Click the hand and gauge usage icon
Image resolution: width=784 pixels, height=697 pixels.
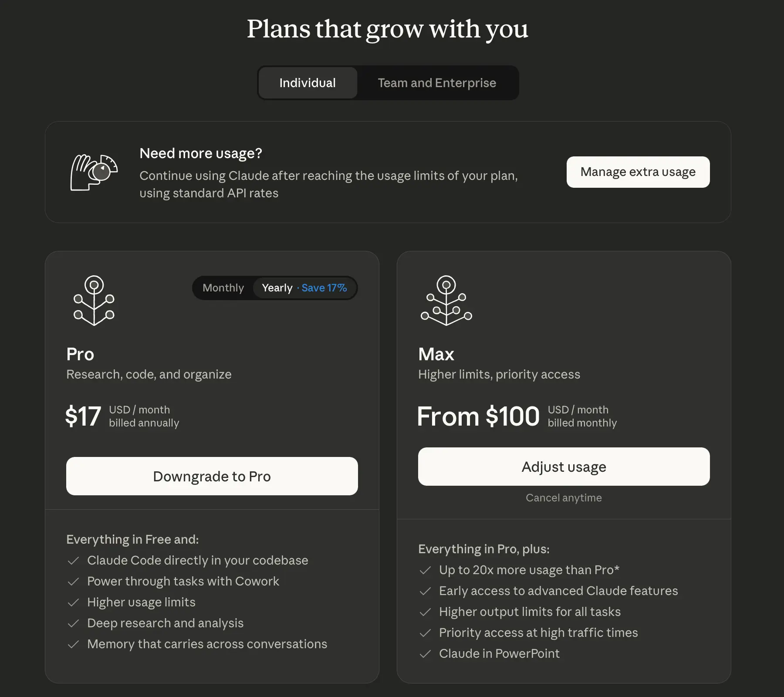click(94, 172)
